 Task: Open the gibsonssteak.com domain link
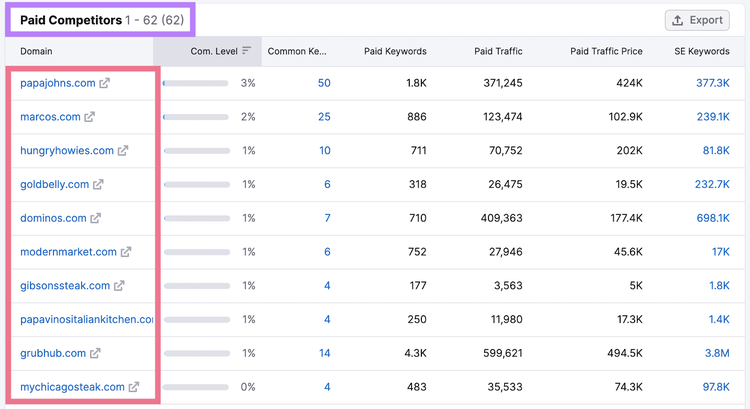65,286
